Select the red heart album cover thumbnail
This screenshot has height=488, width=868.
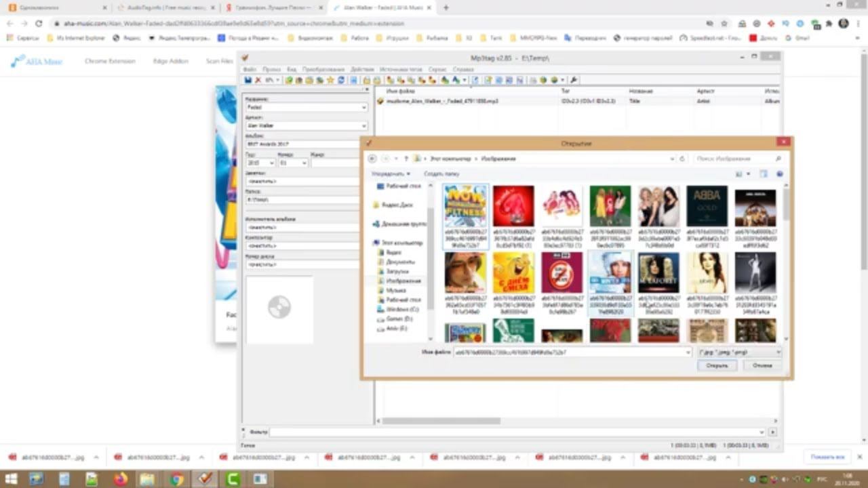513,205
